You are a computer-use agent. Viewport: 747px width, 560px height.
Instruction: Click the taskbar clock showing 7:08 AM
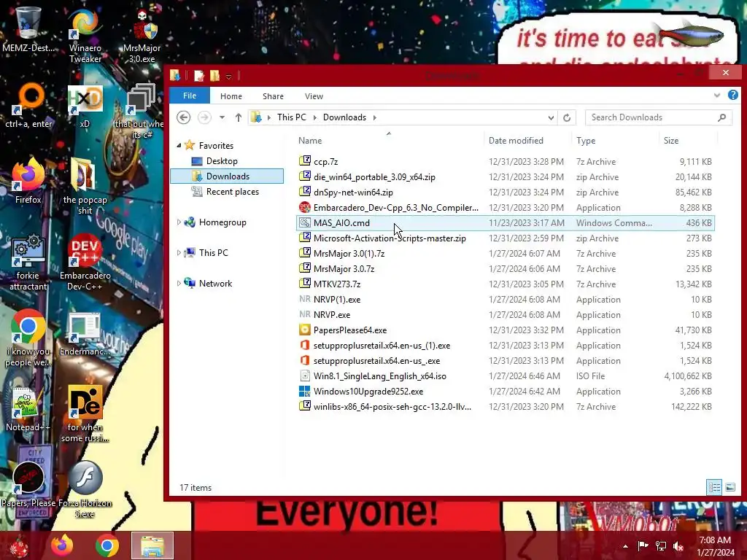coord(715,546)
